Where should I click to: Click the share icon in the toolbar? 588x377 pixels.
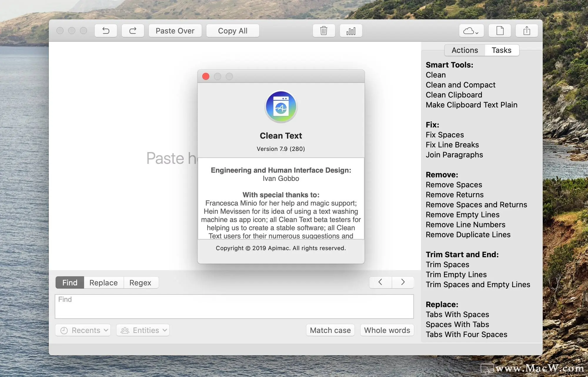[x=527, y=31]
